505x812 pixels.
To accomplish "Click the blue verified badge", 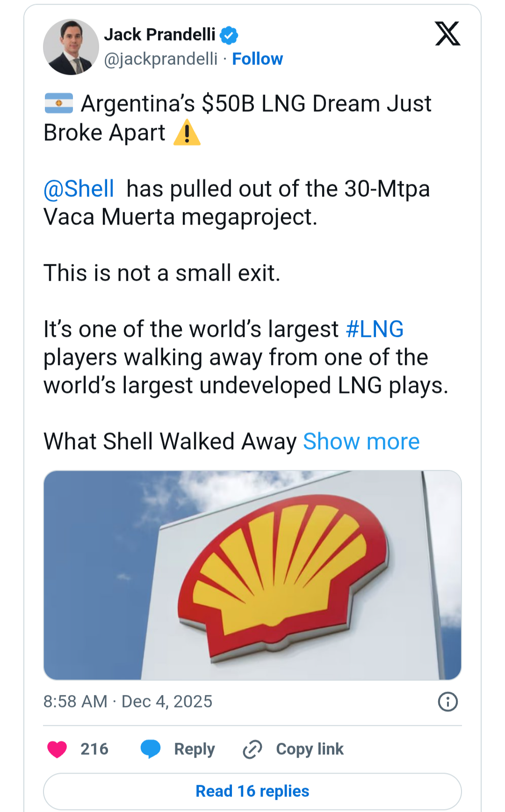I will pos(229,35).
